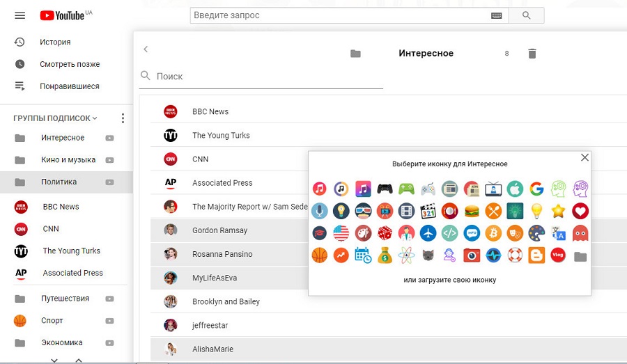Click the down chevron below the group list
This screenshot has width=627, height=364.
click(54, 361)
